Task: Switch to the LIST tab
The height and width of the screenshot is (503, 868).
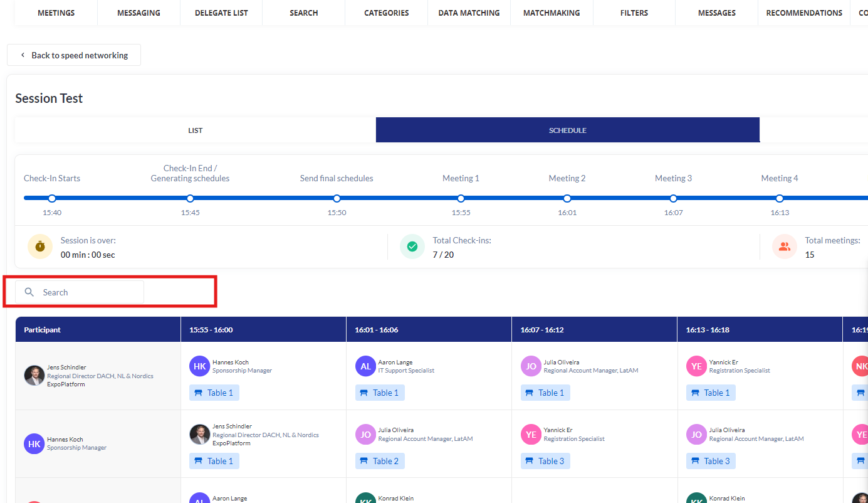Action: click(x=196, y=130)
